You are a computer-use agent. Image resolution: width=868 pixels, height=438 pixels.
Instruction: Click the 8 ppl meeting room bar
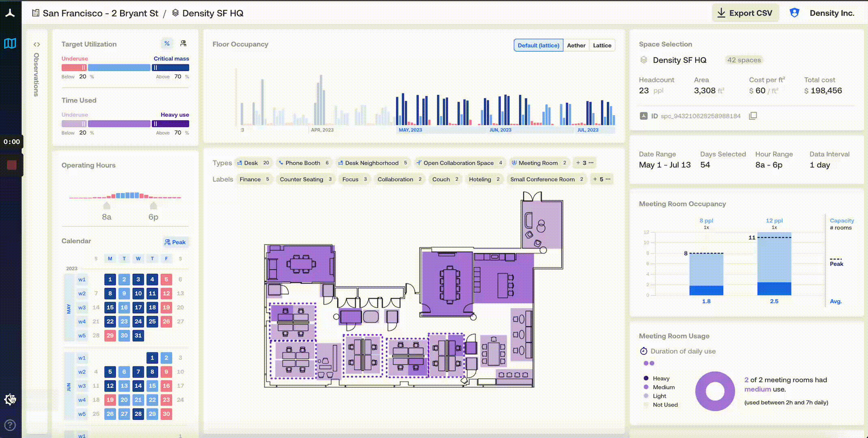tap(706, 274)
